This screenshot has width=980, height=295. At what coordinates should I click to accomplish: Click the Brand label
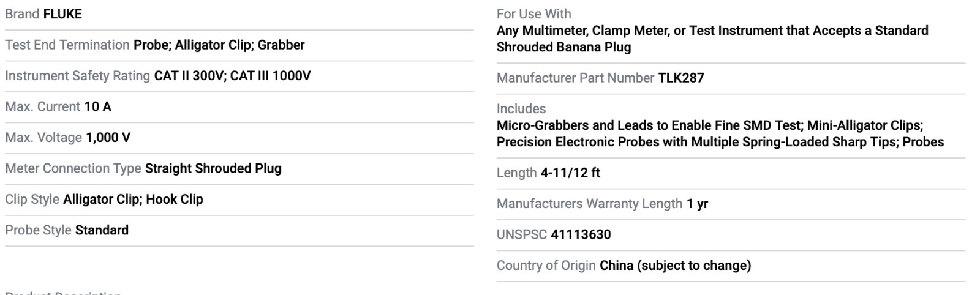point(22,14)
